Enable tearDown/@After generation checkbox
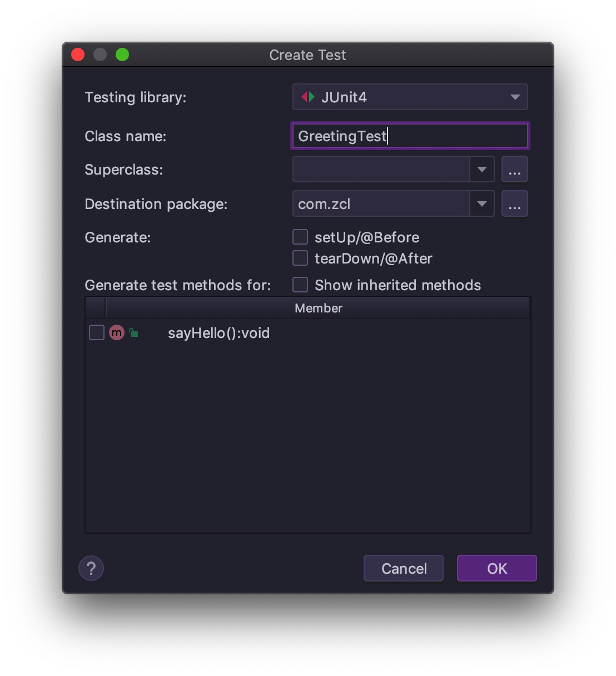The image size is (616, 676). (300, 259)
